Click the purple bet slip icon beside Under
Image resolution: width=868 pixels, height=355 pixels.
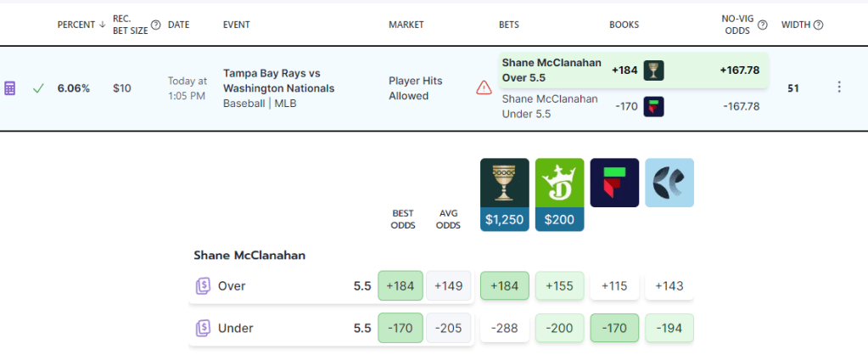pyautogui.click(x=202, y=328)
